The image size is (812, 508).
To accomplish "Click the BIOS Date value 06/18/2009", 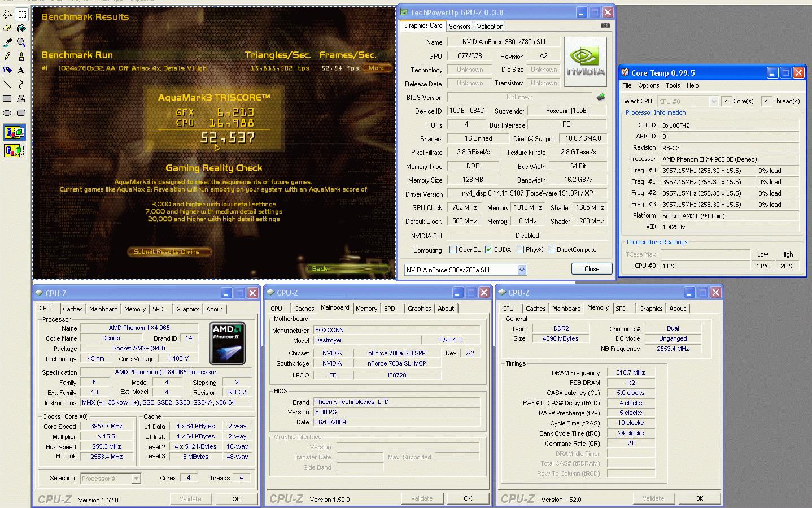I will coord(396,423).
